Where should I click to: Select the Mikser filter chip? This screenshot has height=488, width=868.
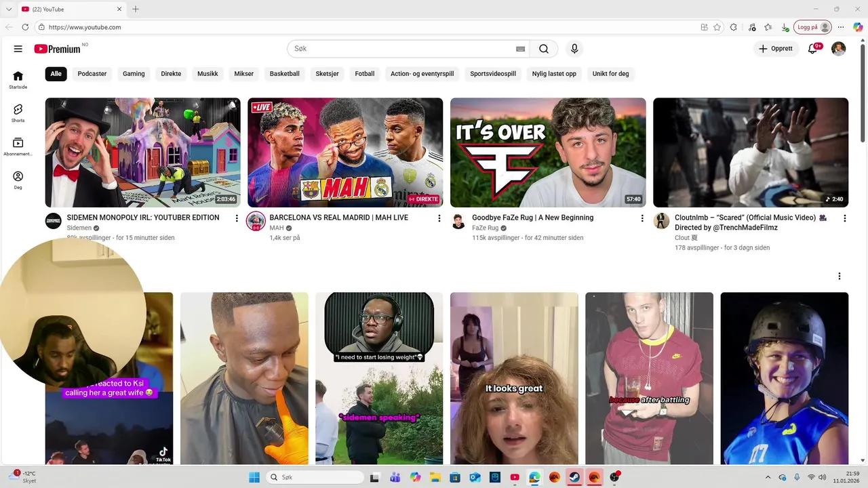point(244,74)
